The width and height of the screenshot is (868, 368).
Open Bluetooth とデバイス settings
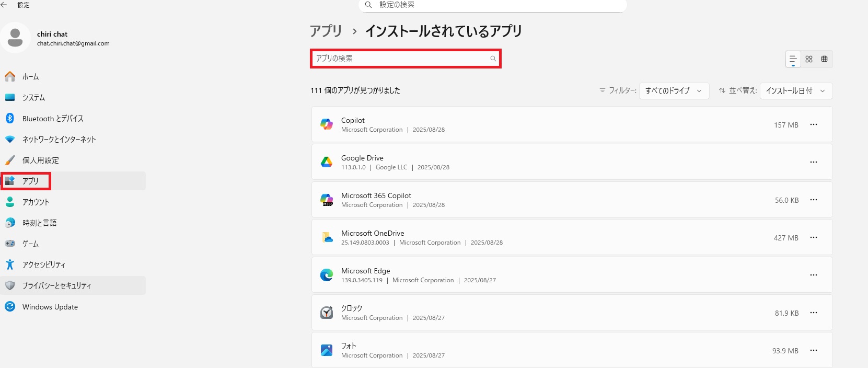(x=73, y=118)
